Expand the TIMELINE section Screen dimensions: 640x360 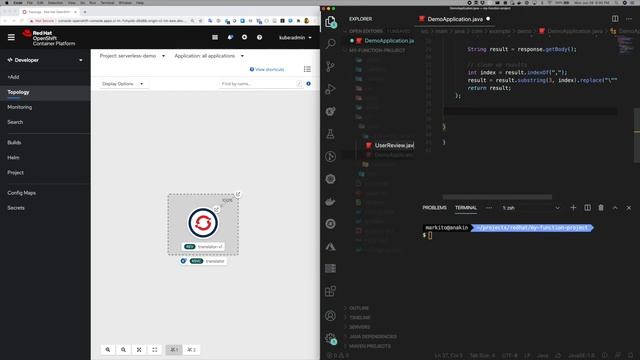[x=360, y=318]
